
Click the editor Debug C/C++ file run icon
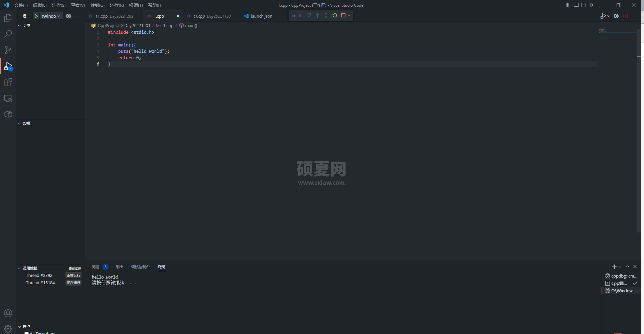point(603,16)
